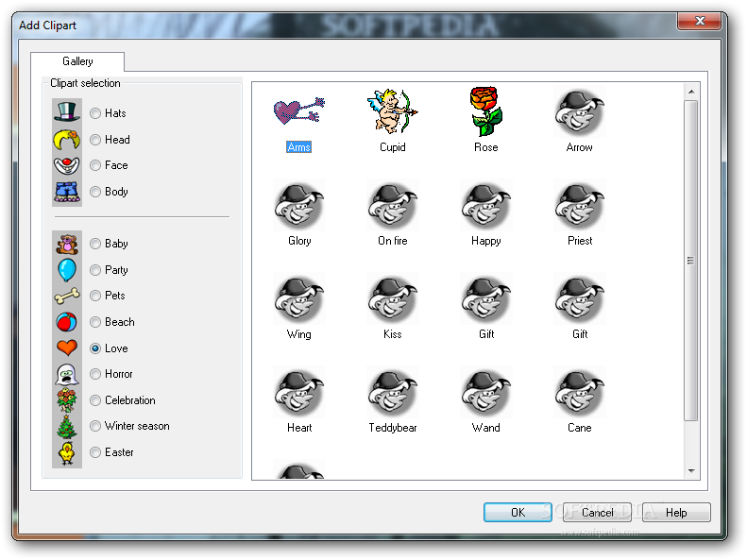Close the Add Clipart dialog

click(700, 21)
